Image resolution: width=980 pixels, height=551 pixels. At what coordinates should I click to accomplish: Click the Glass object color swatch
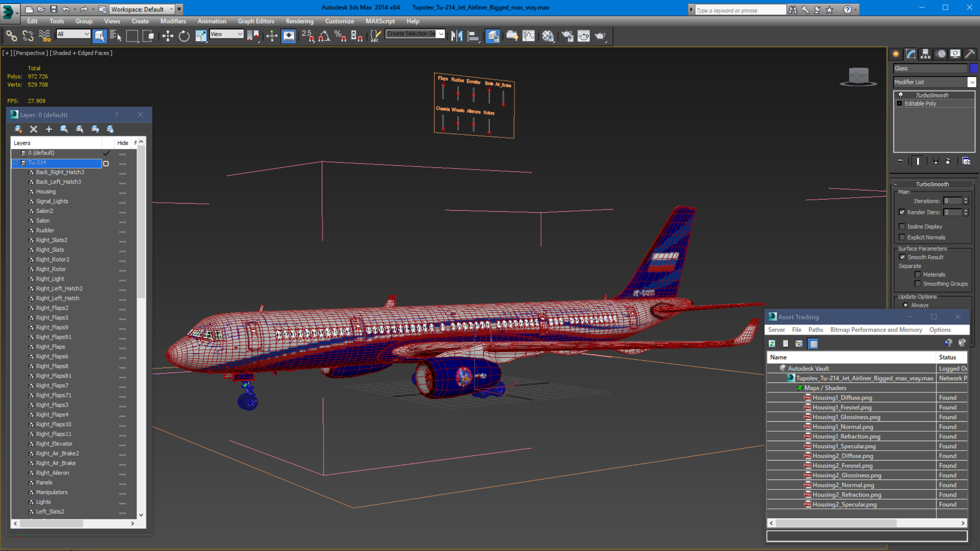coord(974,68)
